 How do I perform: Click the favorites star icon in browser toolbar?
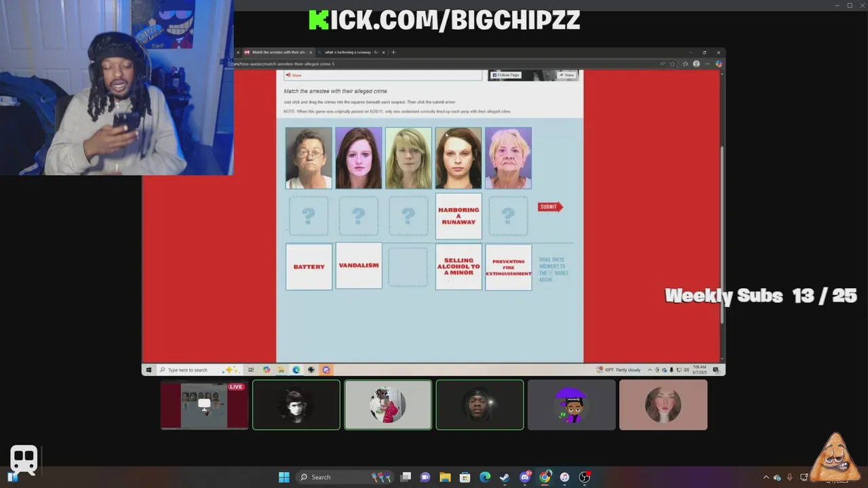pyautogui.click(x=672, y=64)
